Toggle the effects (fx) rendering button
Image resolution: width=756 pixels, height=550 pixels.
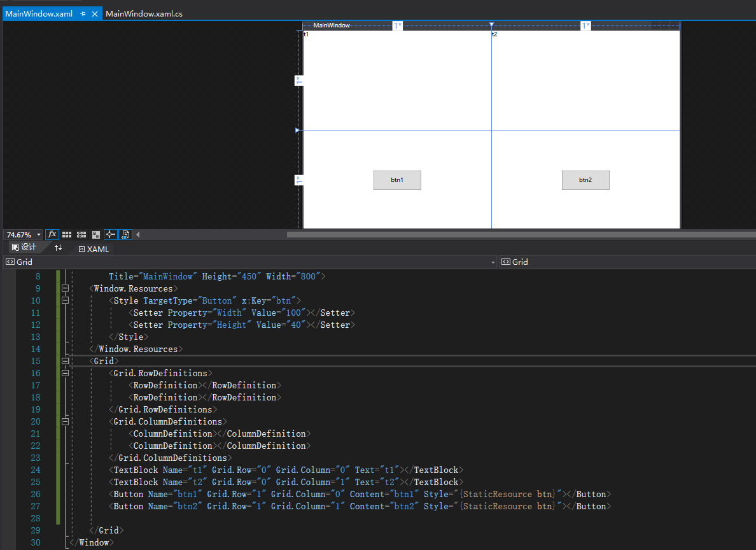coord(52,234)
